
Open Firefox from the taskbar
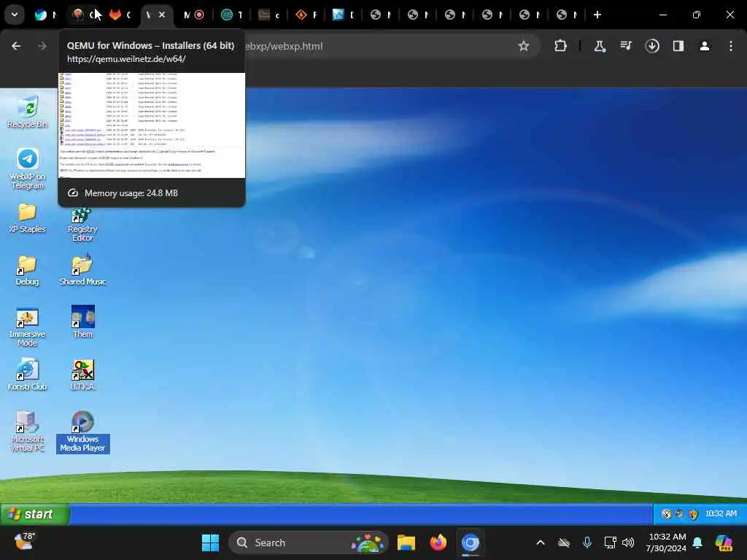pyautogui.click(x=438, y=542)
